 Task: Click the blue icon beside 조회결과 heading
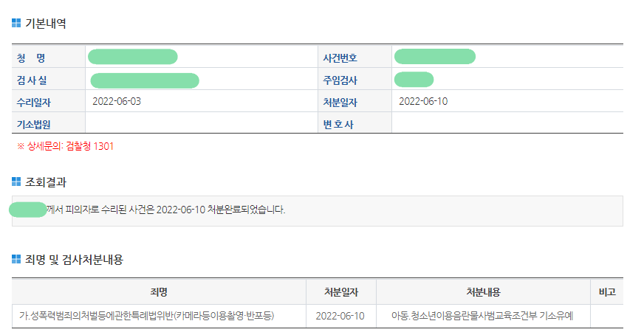16,182
